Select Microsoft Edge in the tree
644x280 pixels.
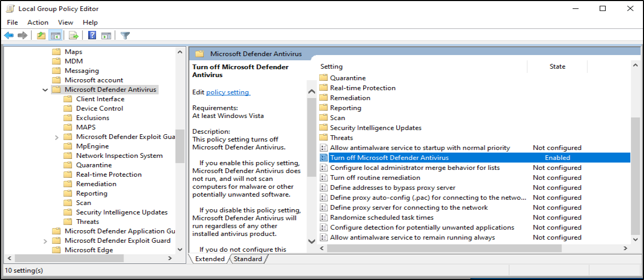point(89,250)
